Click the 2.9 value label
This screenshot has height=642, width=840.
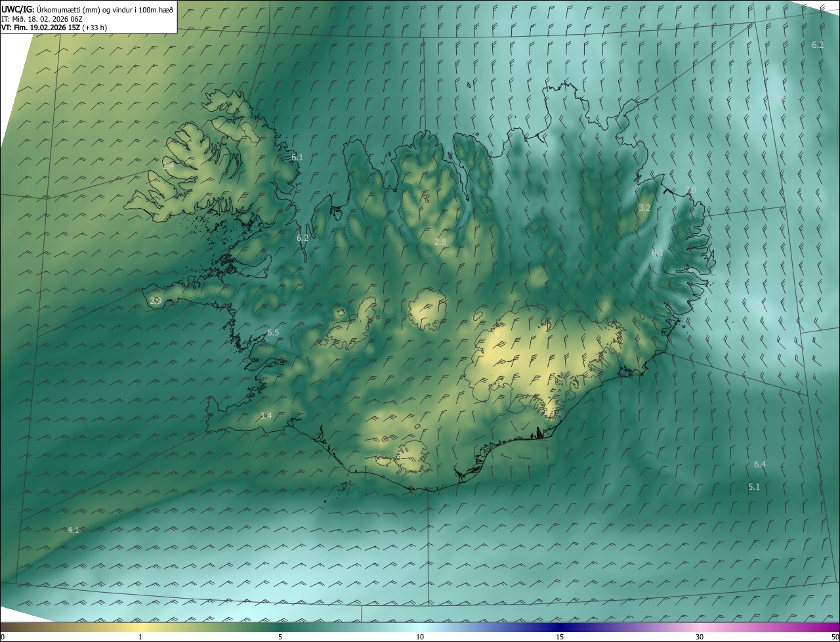156,301
